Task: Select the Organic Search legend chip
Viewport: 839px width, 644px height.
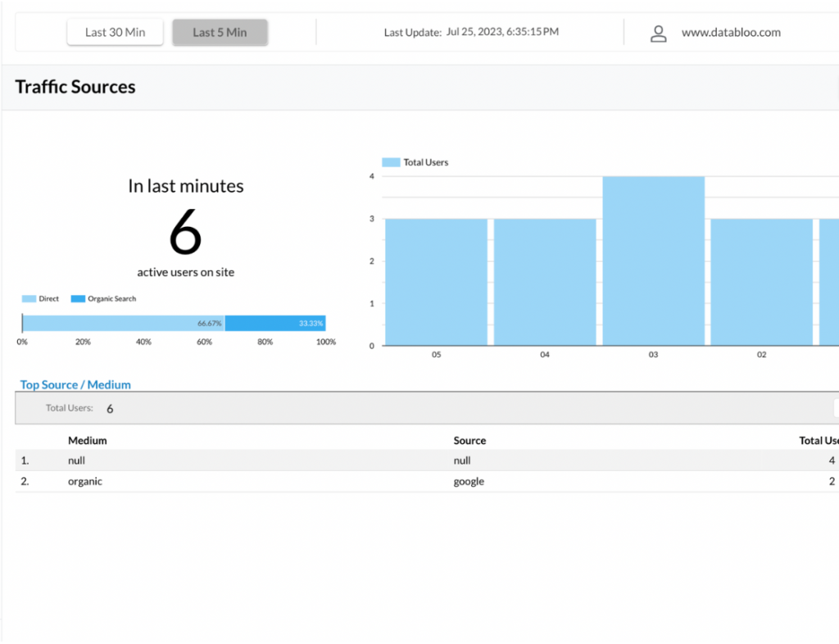Action: 78,298
